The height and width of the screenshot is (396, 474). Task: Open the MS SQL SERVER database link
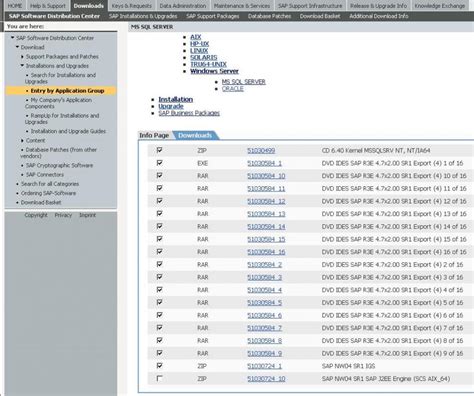[244, 82]
